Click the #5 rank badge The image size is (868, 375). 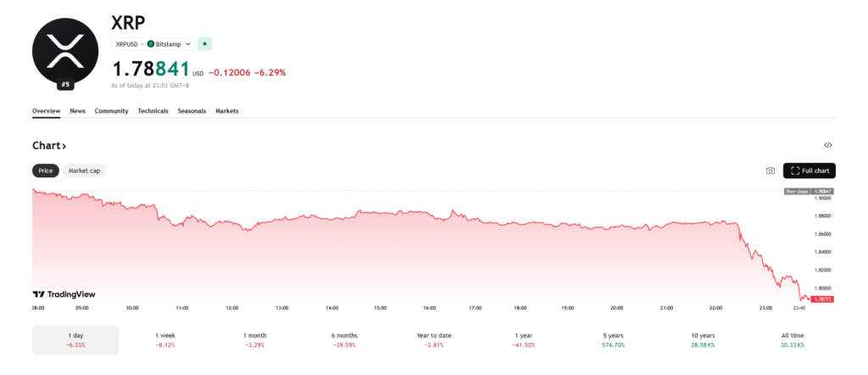tap(65, 85)
